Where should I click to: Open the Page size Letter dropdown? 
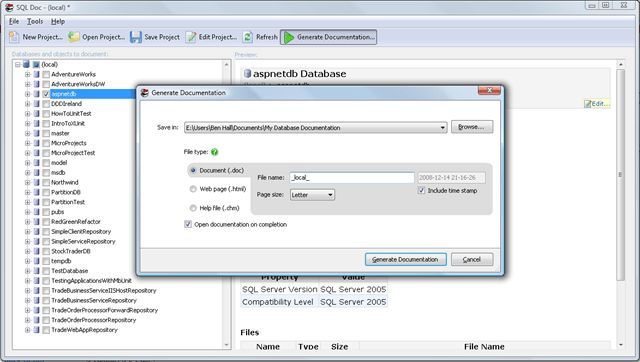tap(330, 195)
